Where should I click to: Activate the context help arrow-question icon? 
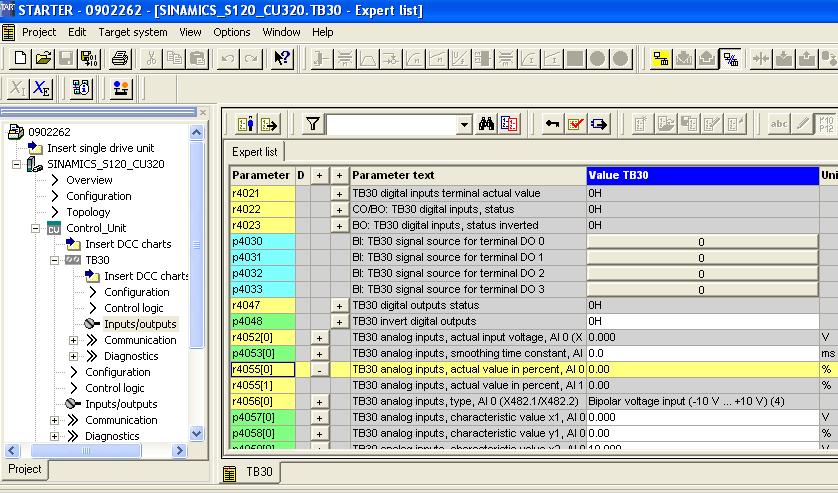282,58
